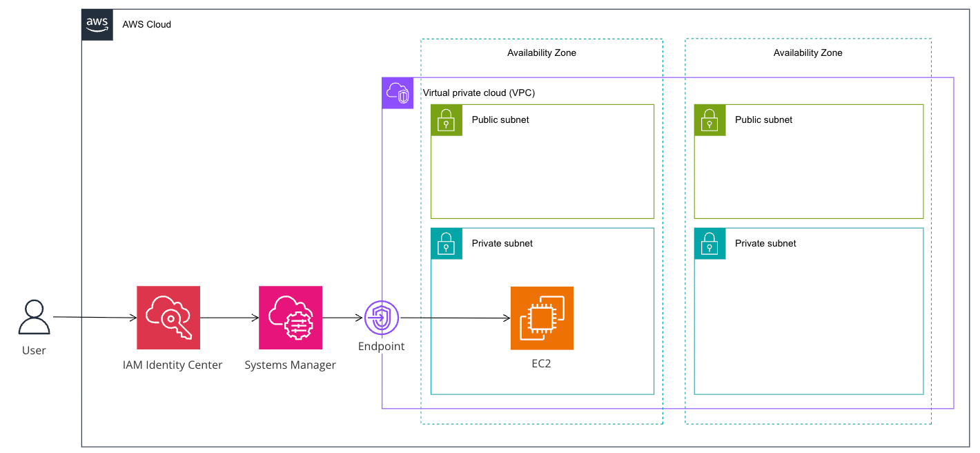Select the left Availability Zone label
980x453 pixels.
click(x=542, y=52)
